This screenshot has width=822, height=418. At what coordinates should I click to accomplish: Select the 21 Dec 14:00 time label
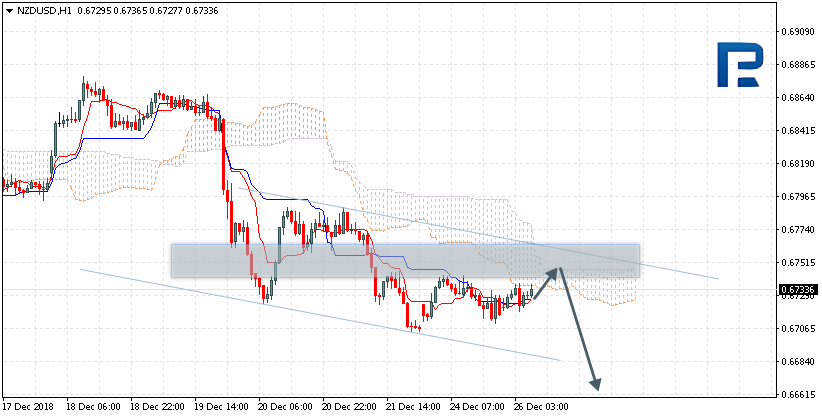[x=413, y=407]
